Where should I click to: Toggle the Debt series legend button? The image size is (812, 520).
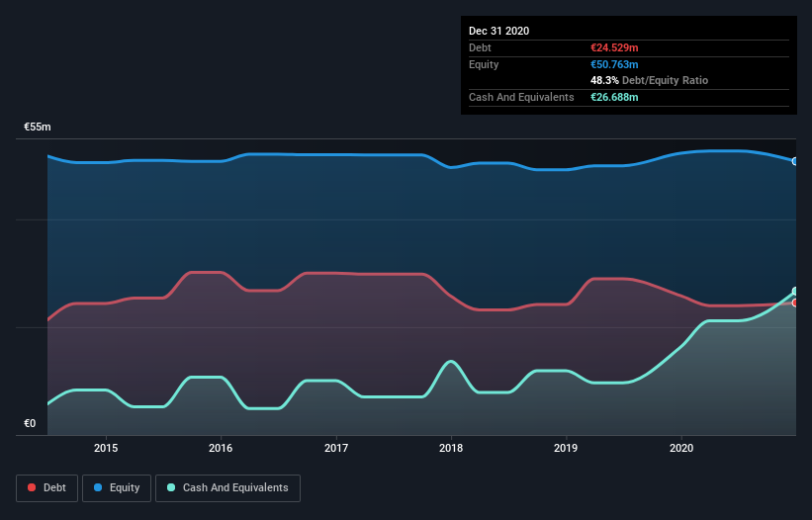coord(47,488)
